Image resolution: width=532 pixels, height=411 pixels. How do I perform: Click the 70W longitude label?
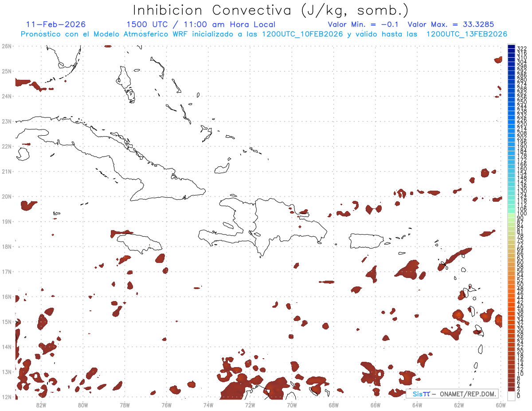[292, 405]
